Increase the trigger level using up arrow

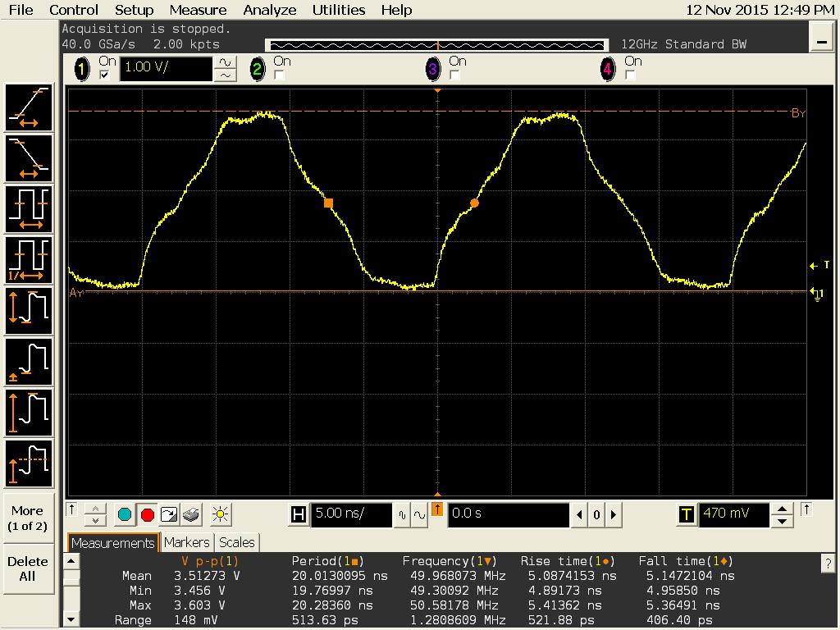(x=783, y=509)
